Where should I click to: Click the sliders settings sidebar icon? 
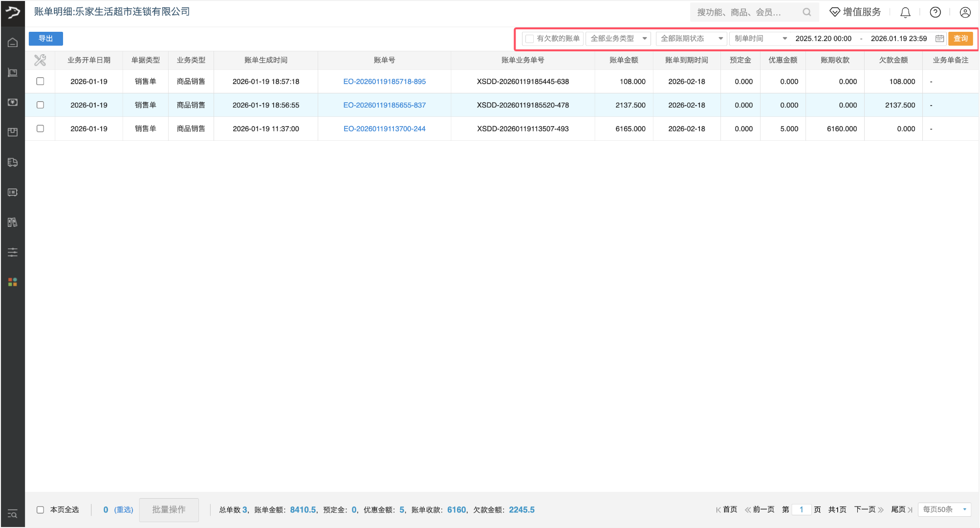(13, 252)
